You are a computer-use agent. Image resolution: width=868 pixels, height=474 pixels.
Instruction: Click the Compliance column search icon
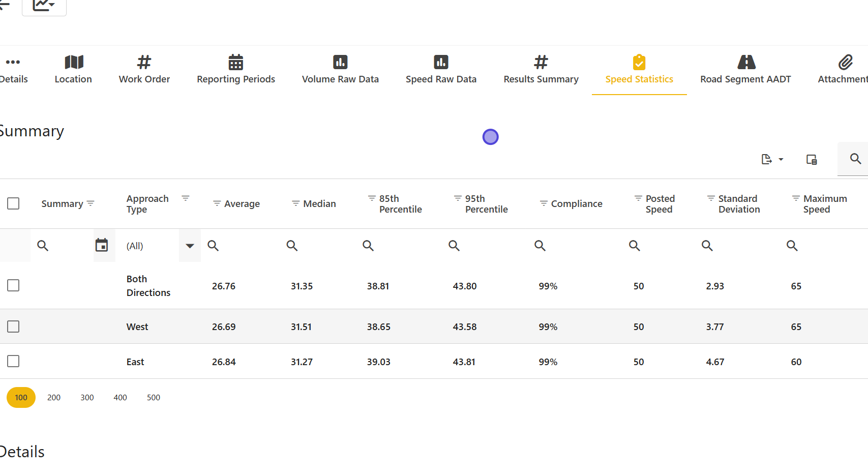click(x=540, y=246)
